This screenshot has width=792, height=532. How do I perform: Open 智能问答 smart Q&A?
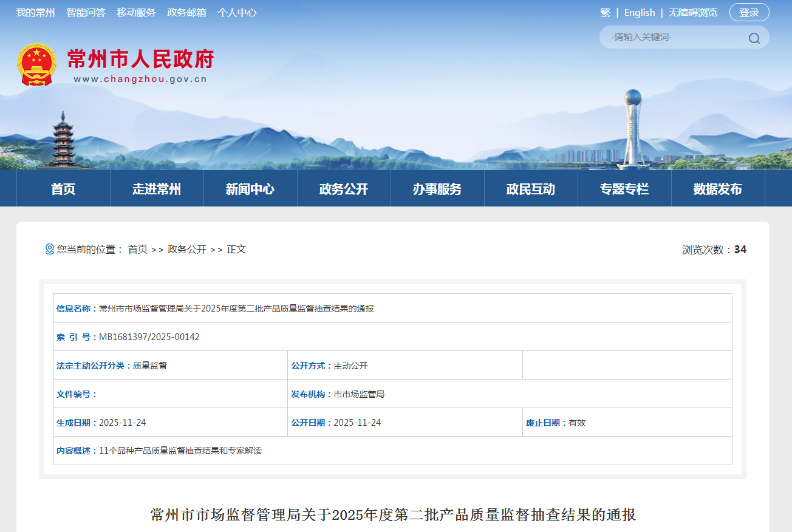click(86, 13)
